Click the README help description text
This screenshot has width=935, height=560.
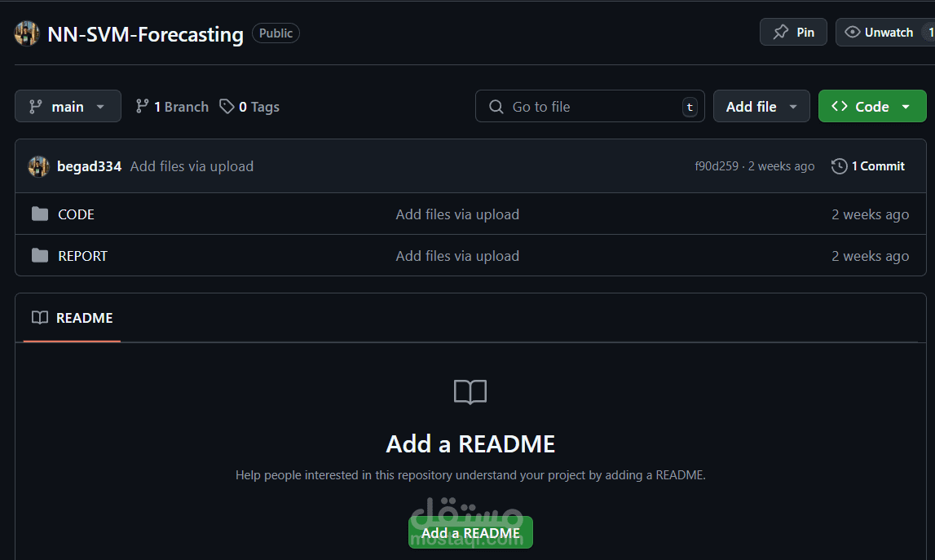click(470, 475)
